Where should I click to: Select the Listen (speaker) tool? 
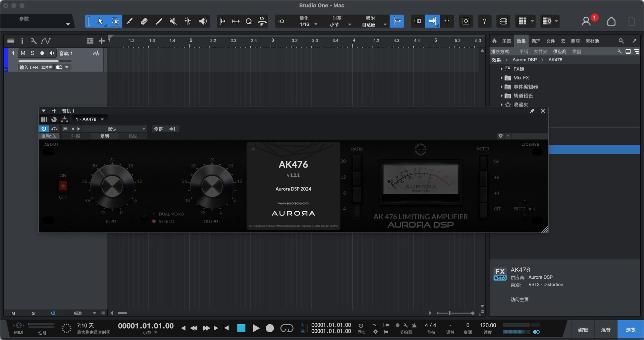(203, 21)
